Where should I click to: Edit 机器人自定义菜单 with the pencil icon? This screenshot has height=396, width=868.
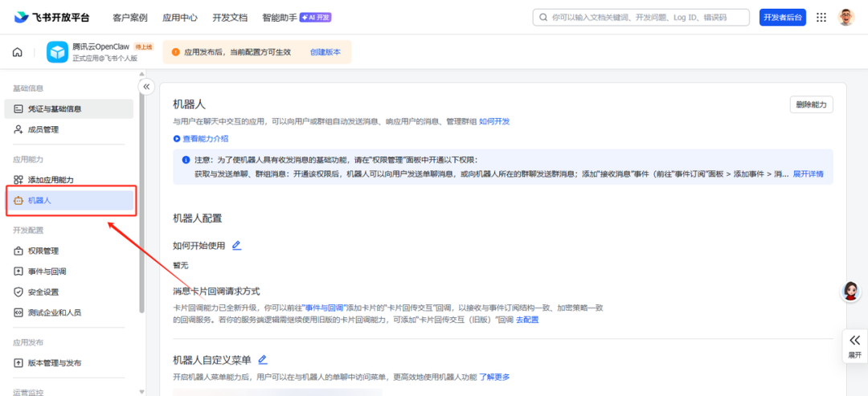[x=263, y=360]
